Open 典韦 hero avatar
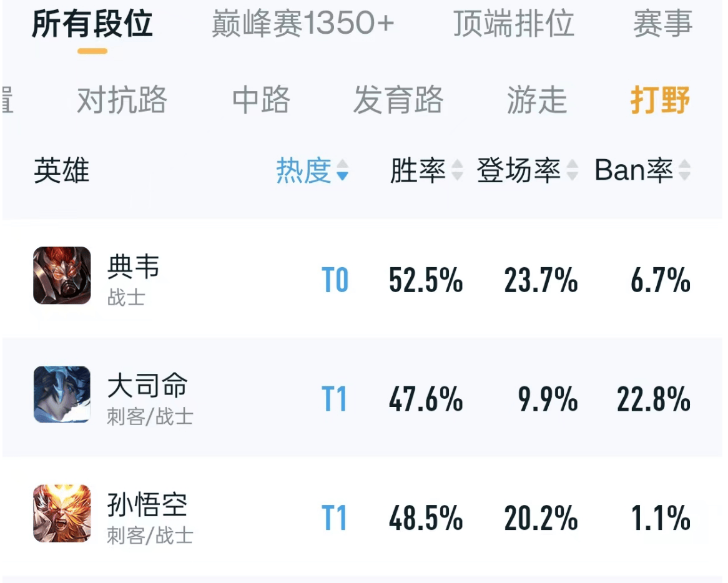This screenshot has width=728, height=583. click(x=62, y=275)
